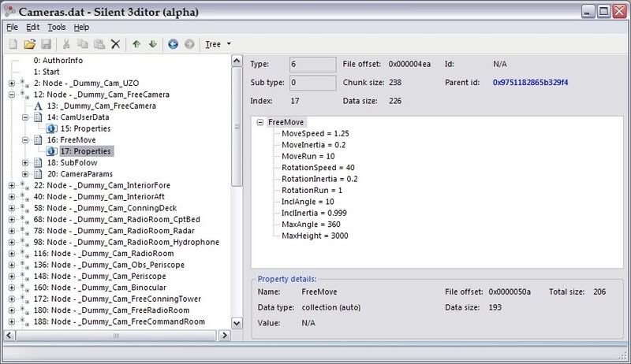Open the Tree view dropdown
Screen dimensions: 631x364
pyautogui.click(x=218, y=44)
